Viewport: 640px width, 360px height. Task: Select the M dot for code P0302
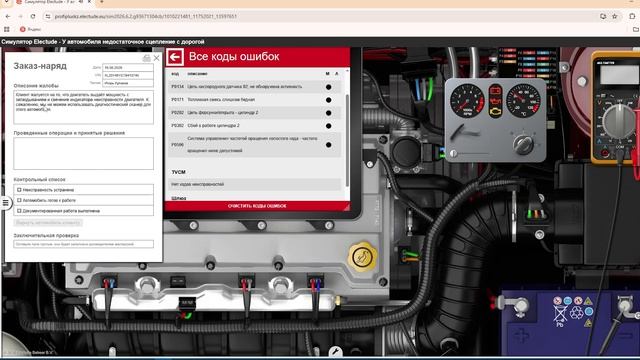point(328,126)
